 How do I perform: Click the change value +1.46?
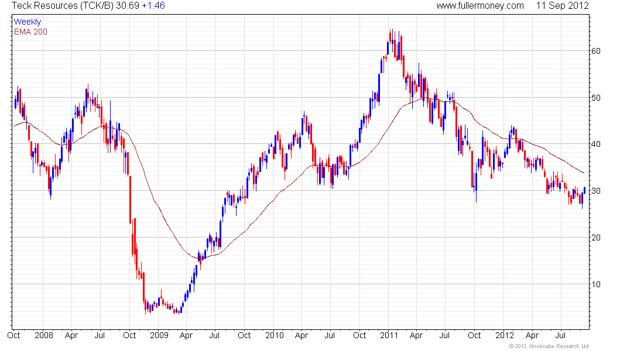click(153, 6)
